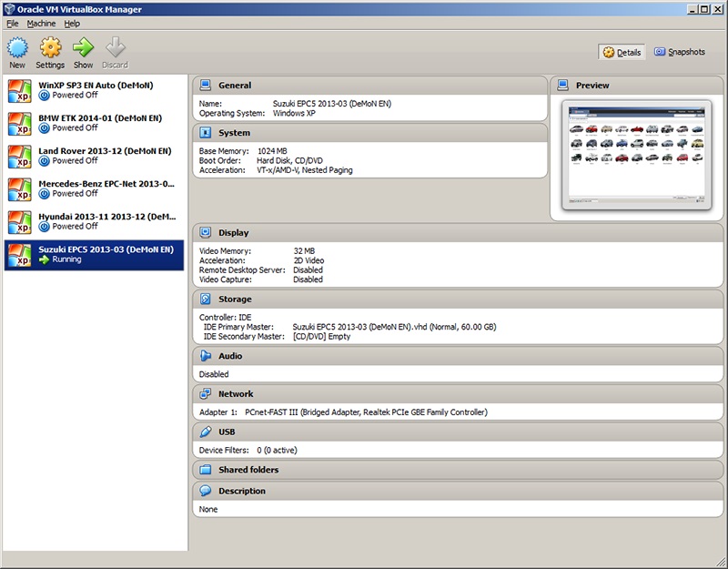Click the Storage section disk icon

pyautogui.click(x=205, y=299)
